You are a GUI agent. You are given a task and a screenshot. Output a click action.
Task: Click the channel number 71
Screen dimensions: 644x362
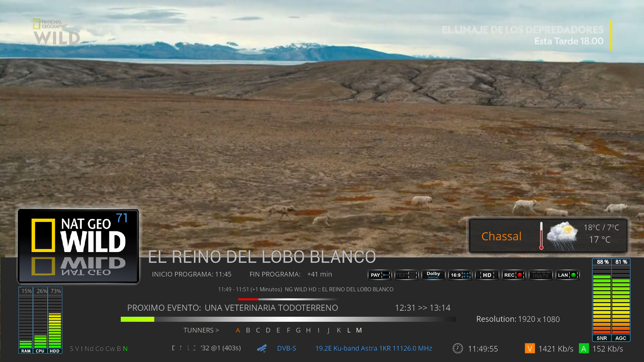click(122, 218)
